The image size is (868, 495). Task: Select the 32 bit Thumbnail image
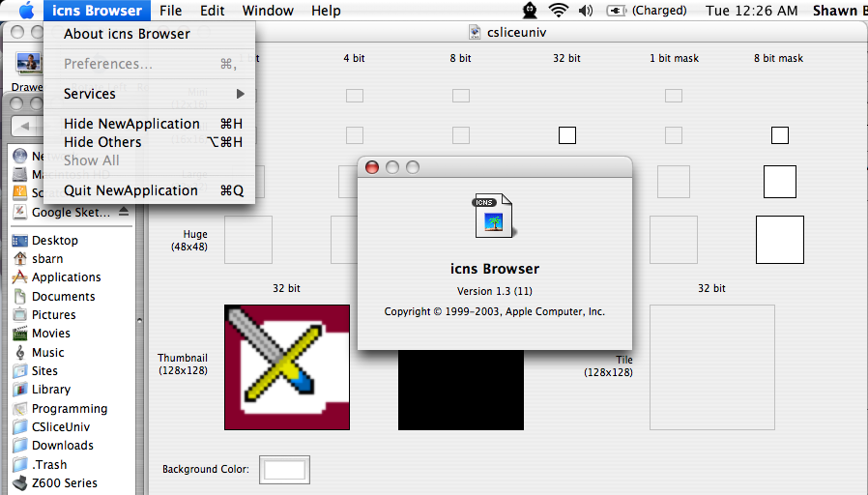[287, 367]
